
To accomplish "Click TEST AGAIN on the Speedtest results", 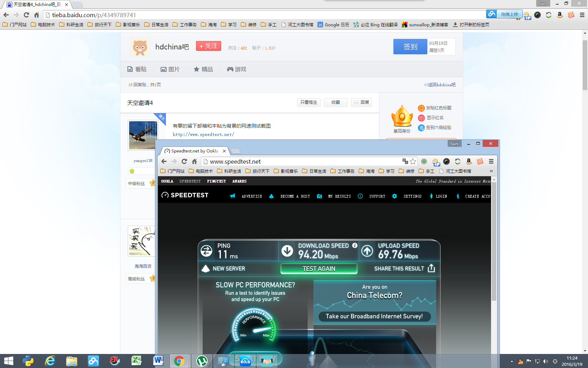I will 319,268.
